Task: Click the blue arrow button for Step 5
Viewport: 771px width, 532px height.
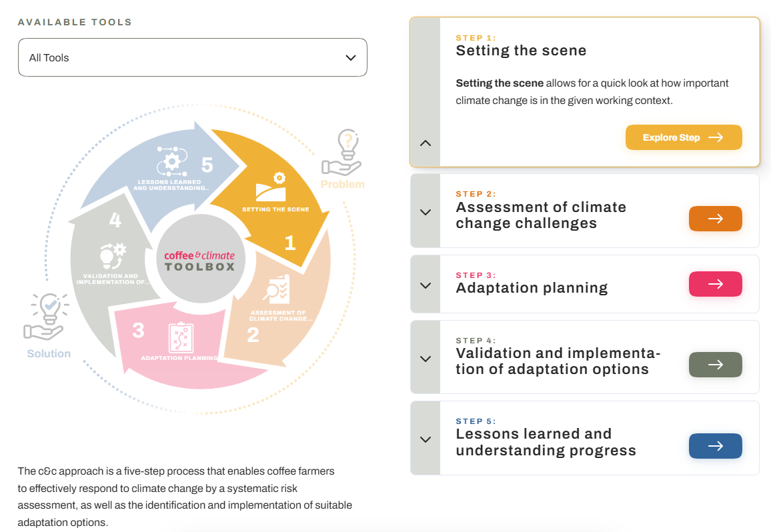Action: (x=715, y=446)
